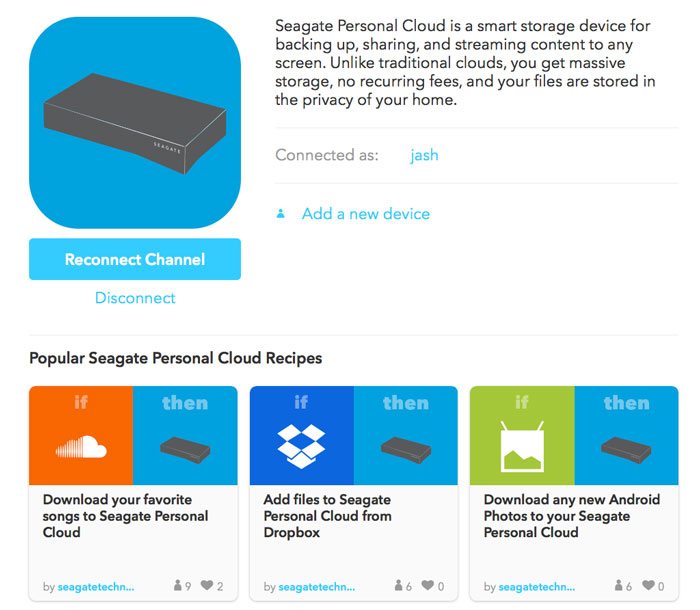Click the person icon beside Add a new device

pyautogui.click(x=281, y=213)
